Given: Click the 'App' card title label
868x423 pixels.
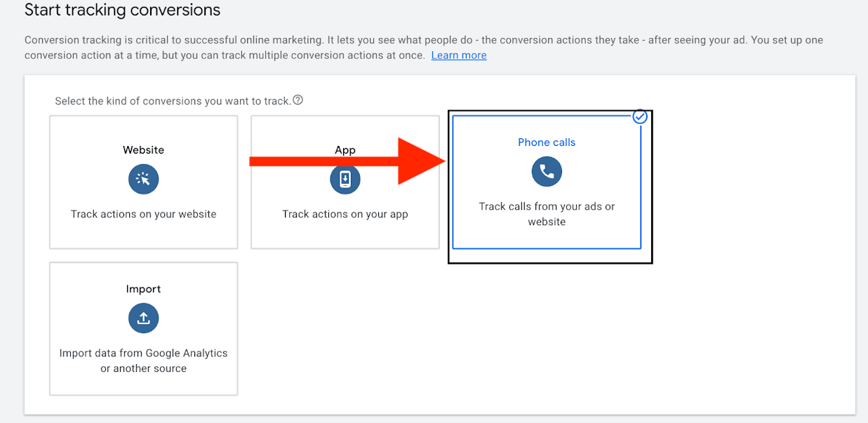Looking at the screenshot, I should (x=345, y=150).
